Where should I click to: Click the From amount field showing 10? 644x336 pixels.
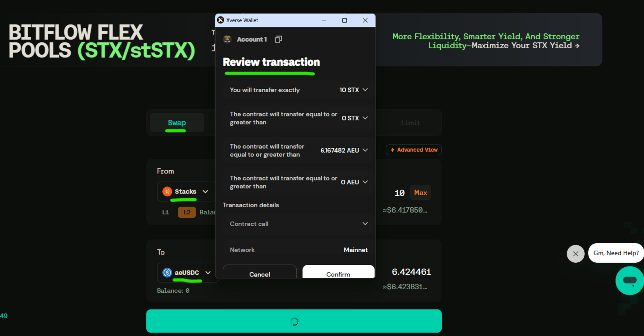click(399, 193)
